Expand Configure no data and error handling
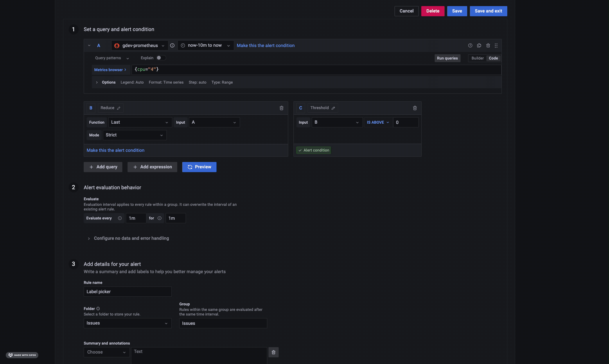The image size is (609, 364). (131, 238)
